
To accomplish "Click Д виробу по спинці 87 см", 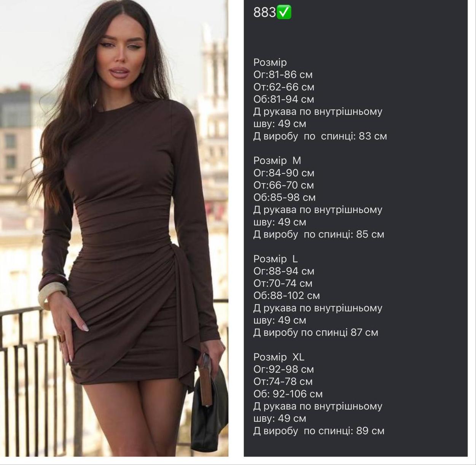I will pyautogui.click(x=316, y=332).
